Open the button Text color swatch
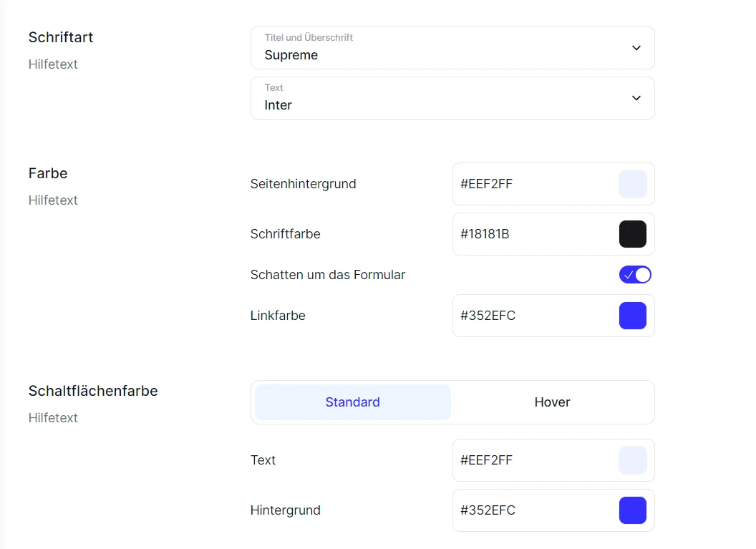The image size is (756, 549). tap(633, 460)
